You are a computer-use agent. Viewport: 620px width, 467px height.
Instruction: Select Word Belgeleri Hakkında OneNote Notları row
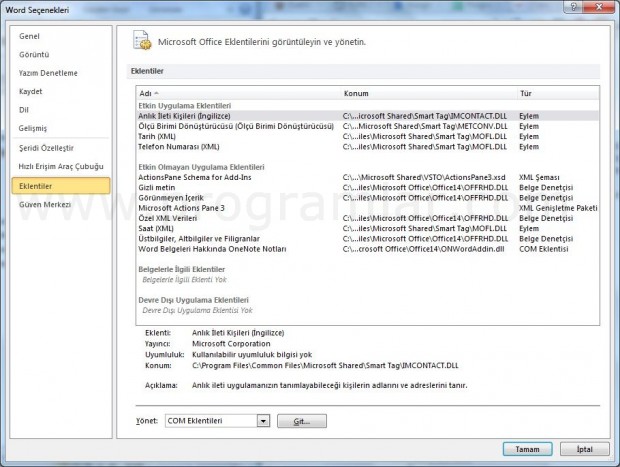click(x=367, y=249)
